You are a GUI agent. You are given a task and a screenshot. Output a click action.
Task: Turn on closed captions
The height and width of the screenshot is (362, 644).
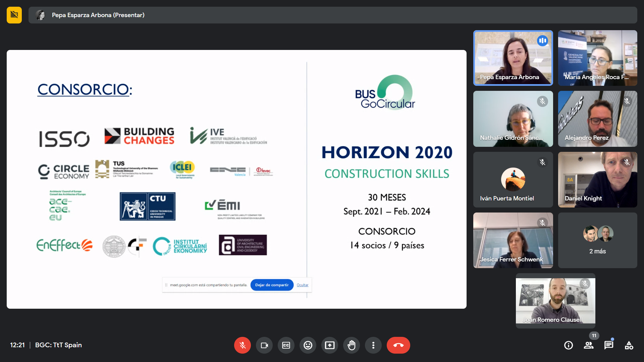286,345
